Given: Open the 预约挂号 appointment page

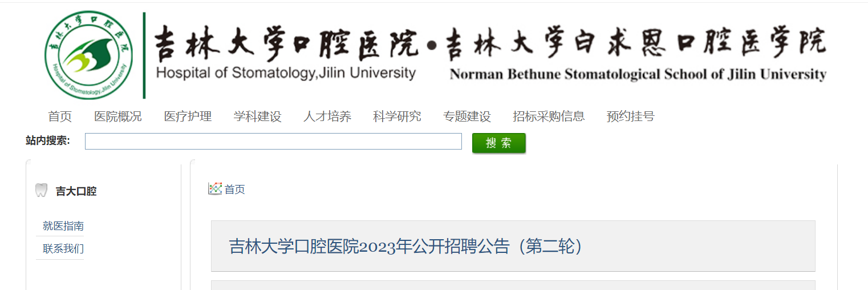Looking at the screenshot, I should click(x=630, y=116).
